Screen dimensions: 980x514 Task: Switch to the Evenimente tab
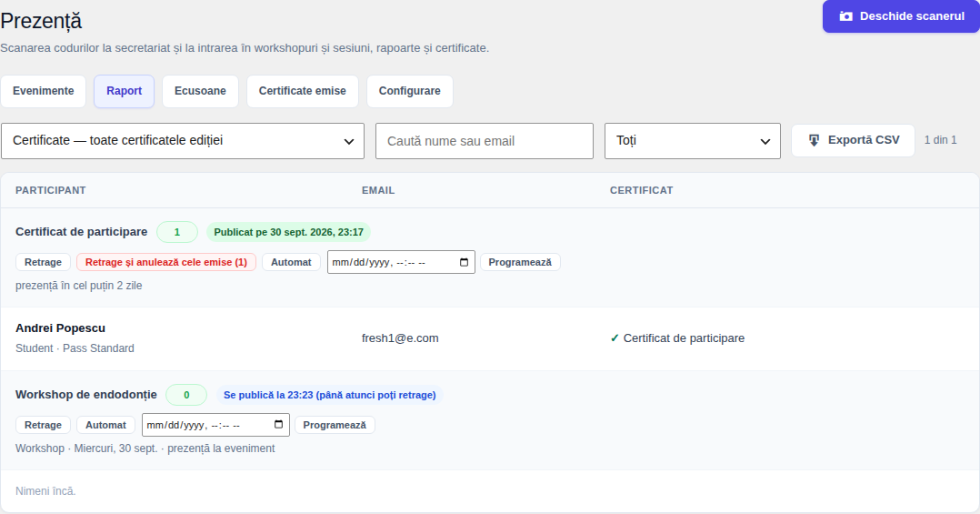[x=43, y=91]
